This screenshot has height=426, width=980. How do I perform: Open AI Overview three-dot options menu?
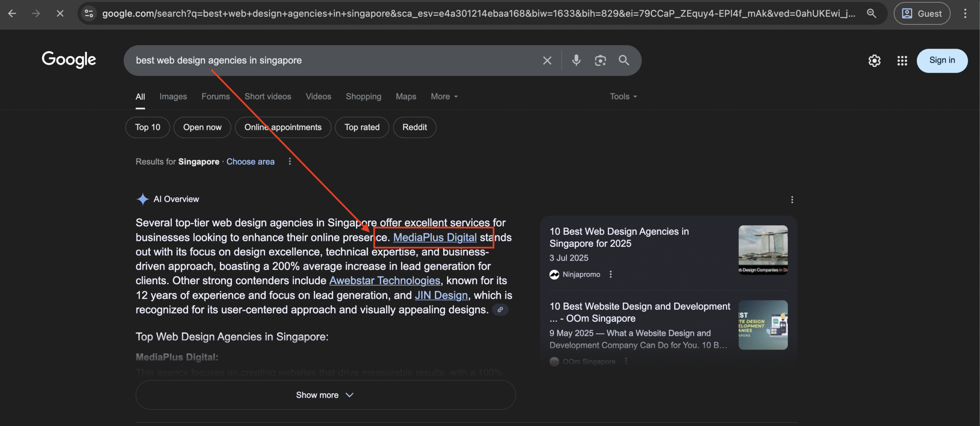pos(792,200)
